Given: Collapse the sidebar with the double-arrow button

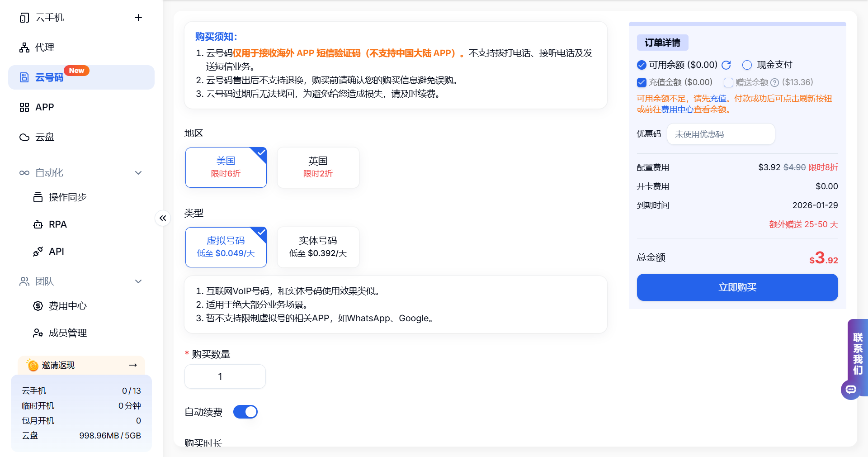Looking at the screenshot, I should [x=163, y=218].
